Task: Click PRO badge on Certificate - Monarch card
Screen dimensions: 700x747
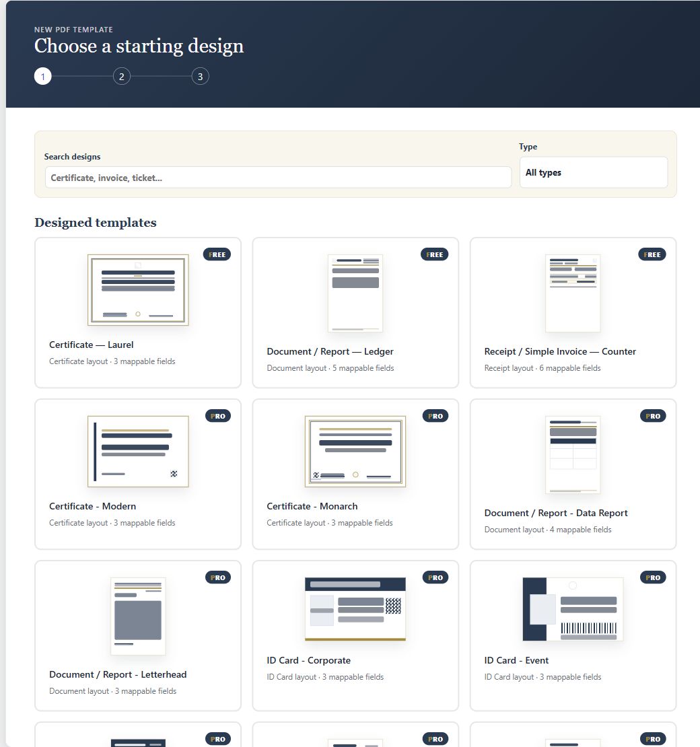Action: click(435, 416)
